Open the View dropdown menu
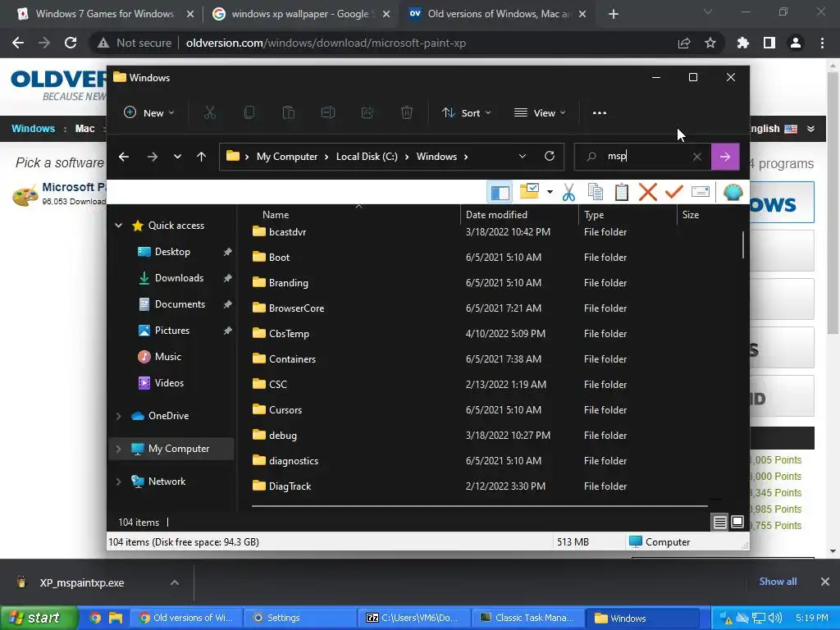The image size is (840, 630). point(540,113)
